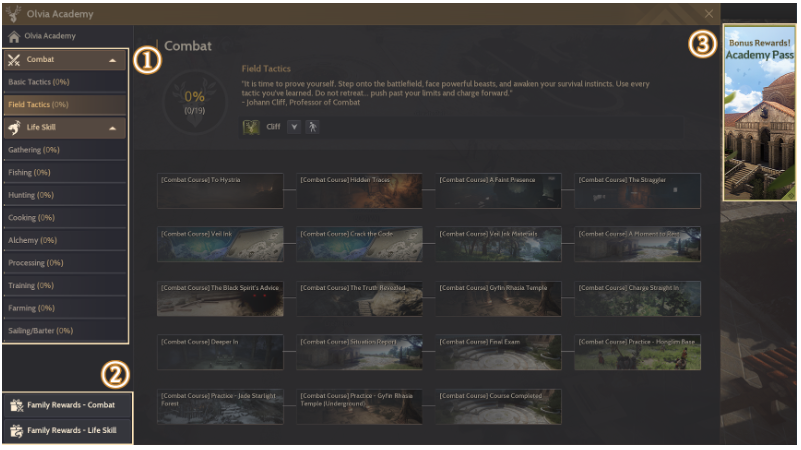The height and width of the screenshot is (450, 801).
Task: Click the crossed swords Combat icon
Action: 14,60
